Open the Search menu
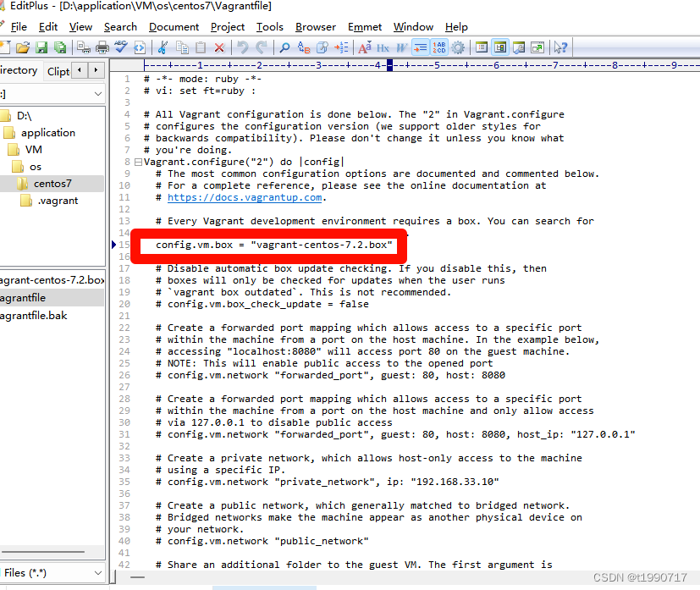 pyautogui.click(x=120, y=27)
